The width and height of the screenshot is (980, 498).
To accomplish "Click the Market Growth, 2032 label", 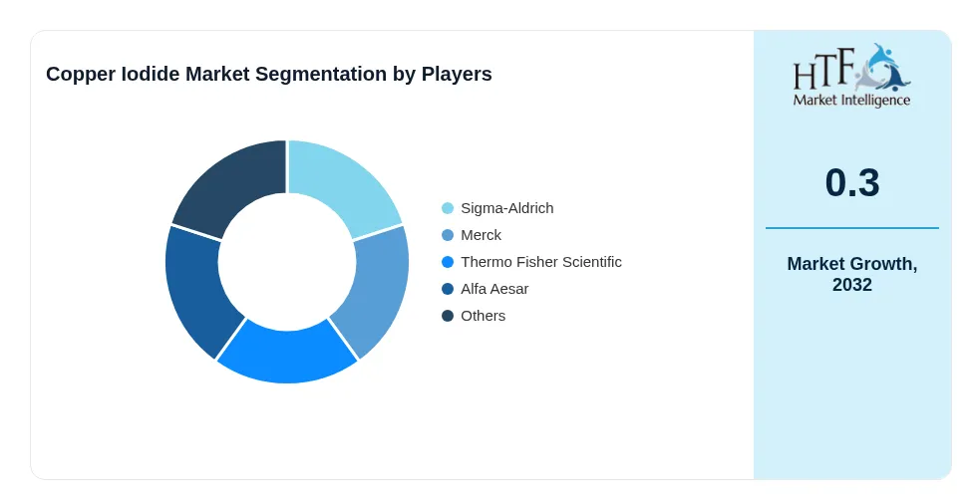I will tap(851, 274).
